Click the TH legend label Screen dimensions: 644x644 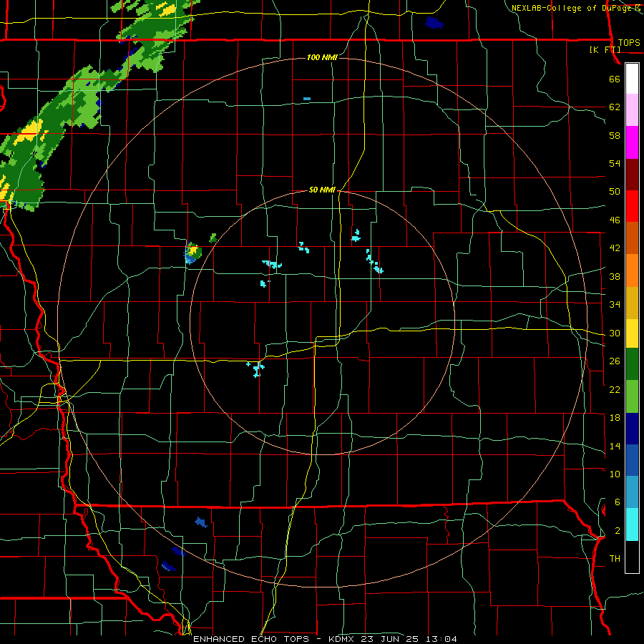tap(615, 559)
